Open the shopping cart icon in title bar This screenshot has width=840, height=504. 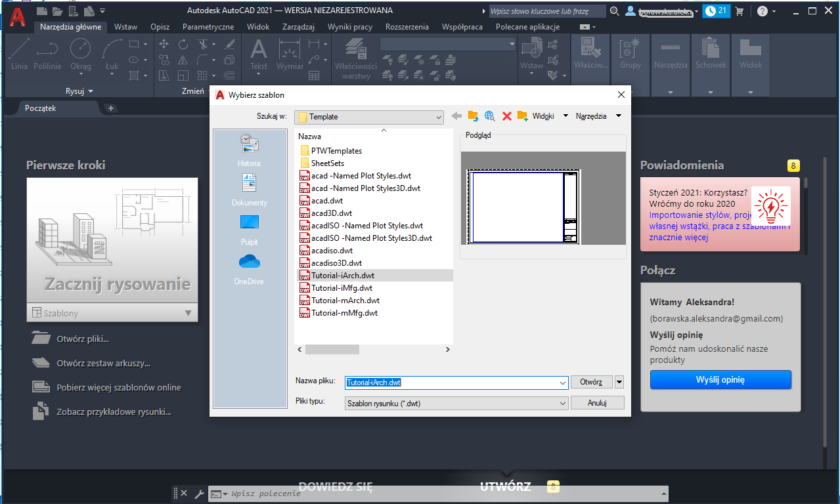(x=740, y=11)
